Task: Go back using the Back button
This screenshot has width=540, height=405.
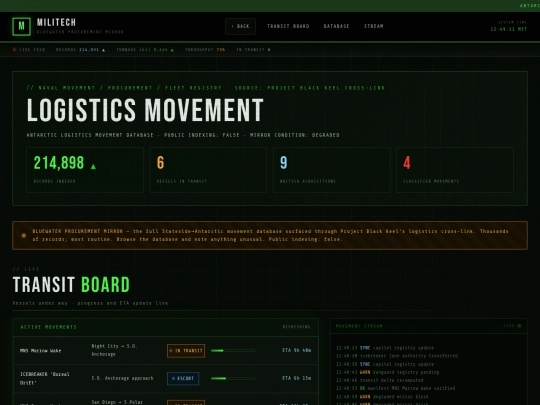Action: 240,26
